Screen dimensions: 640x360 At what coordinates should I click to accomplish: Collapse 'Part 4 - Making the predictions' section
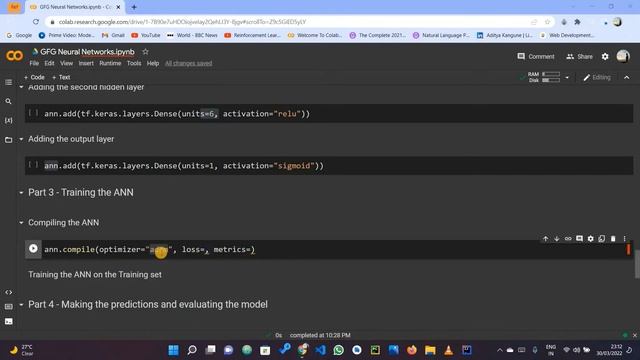click(21, 304)
